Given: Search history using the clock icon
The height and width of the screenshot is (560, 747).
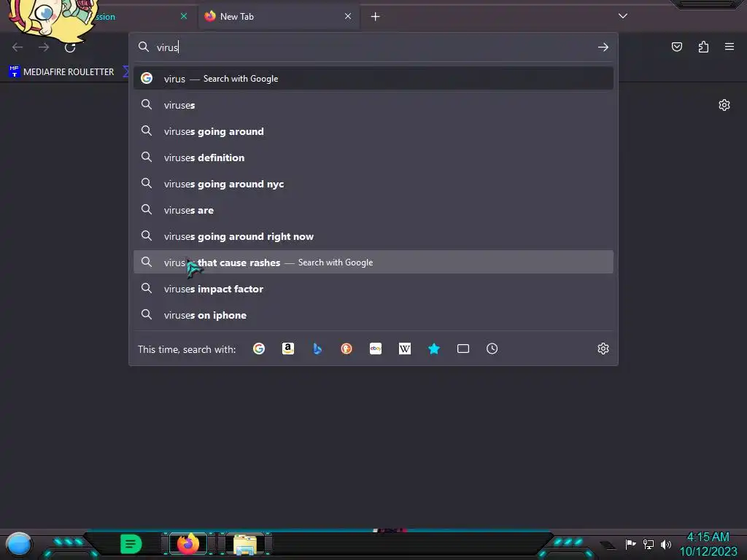Looking at the screenshot, I should pos(492,349).
